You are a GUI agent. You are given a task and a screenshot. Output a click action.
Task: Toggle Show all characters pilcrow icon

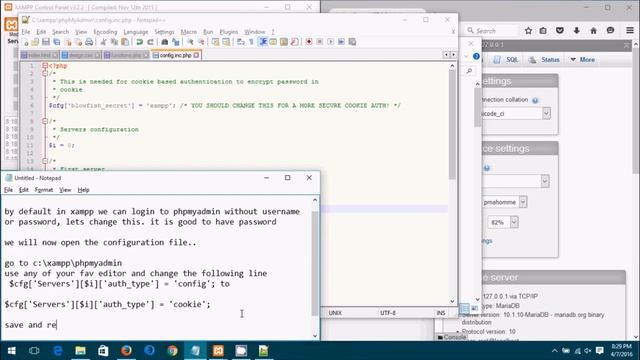pyautogui.click(x=251, y=42)
